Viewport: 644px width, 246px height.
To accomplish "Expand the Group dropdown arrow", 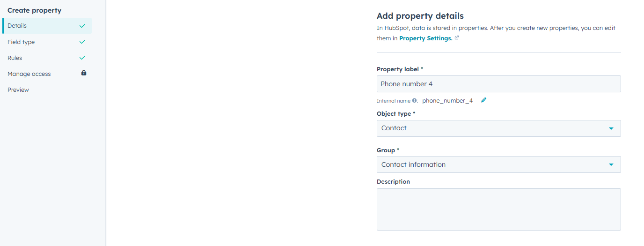I will click(611, 164).
